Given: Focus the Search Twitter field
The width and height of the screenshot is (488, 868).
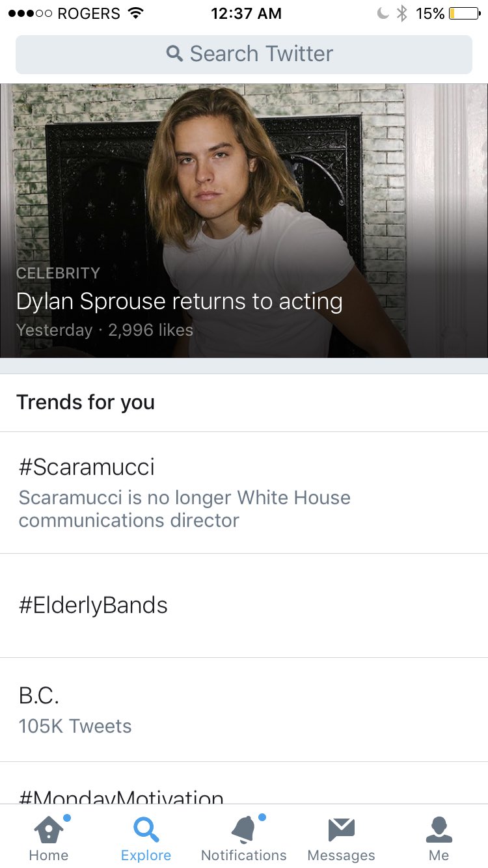Looking at the screenshot, I should [x=260, y=54].
